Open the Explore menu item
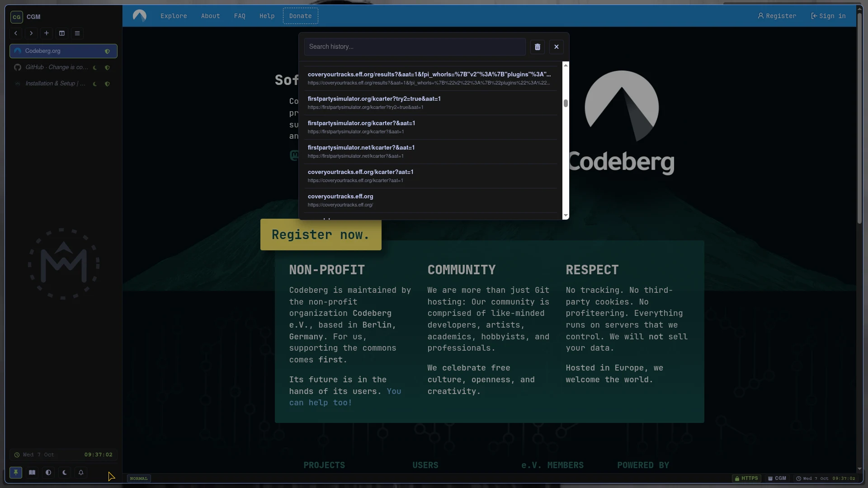The width and height of the screenshot is (868, 488). [x=174, y=16]
